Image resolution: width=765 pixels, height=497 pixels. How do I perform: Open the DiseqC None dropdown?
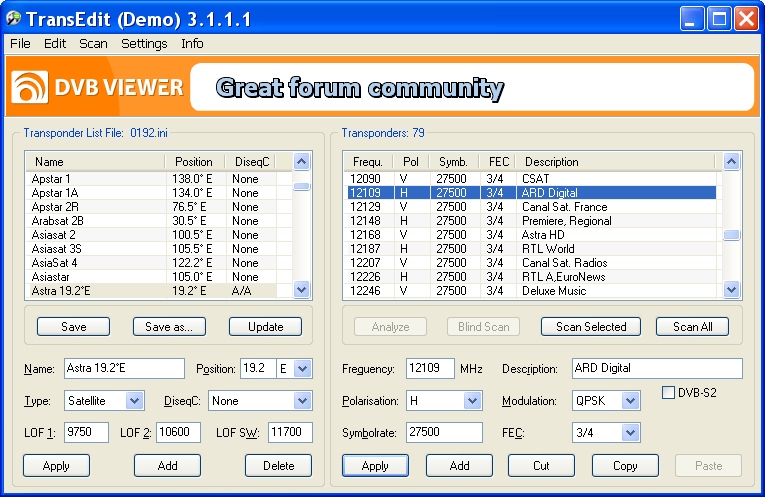coord(302,401)
